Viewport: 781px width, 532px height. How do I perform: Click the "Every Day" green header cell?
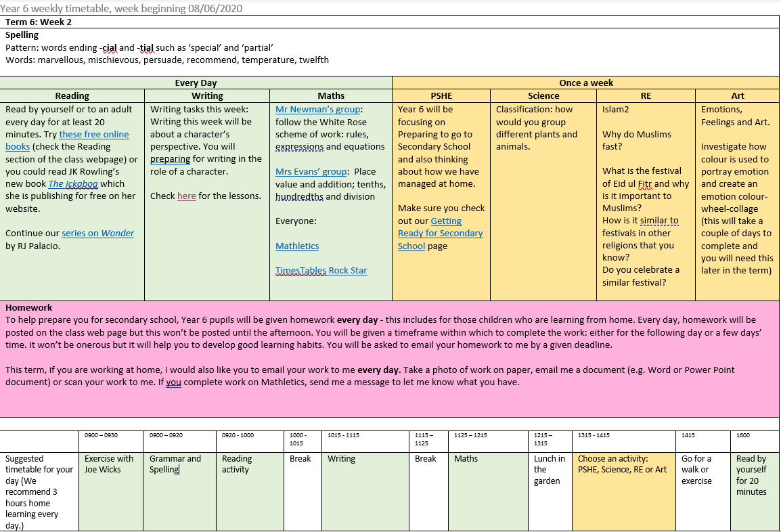point(196,83)
